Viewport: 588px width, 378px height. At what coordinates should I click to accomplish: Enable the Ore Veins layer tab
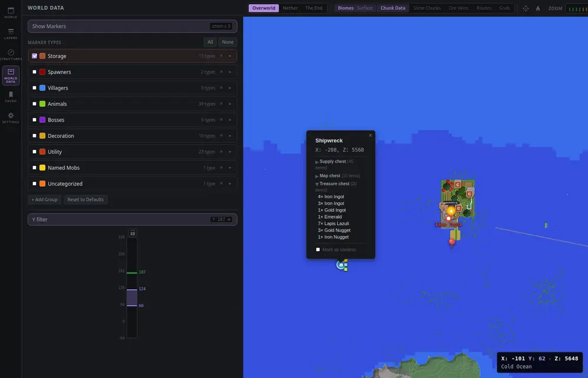click(459, 8)
